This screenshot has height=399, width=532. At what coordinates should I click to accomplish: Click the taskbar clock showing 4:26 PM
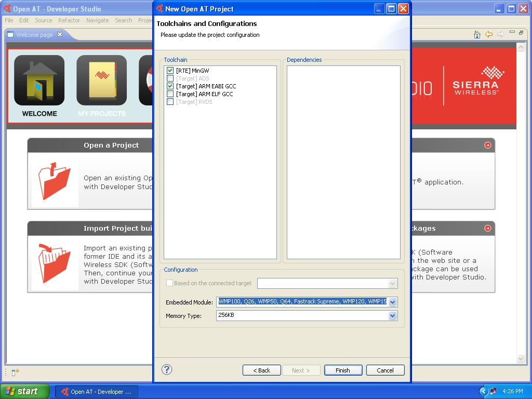pyautogui.click(x=513, y=391)
